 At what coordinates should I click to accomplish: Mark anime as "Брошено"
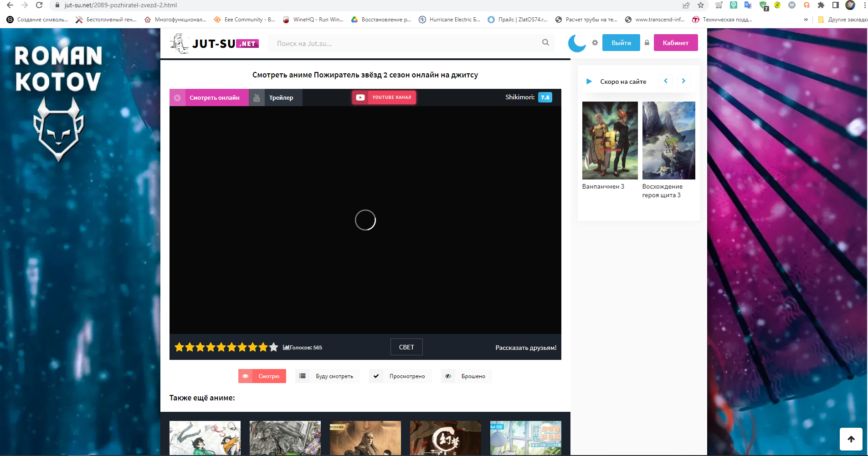click(x=466, y=376)
